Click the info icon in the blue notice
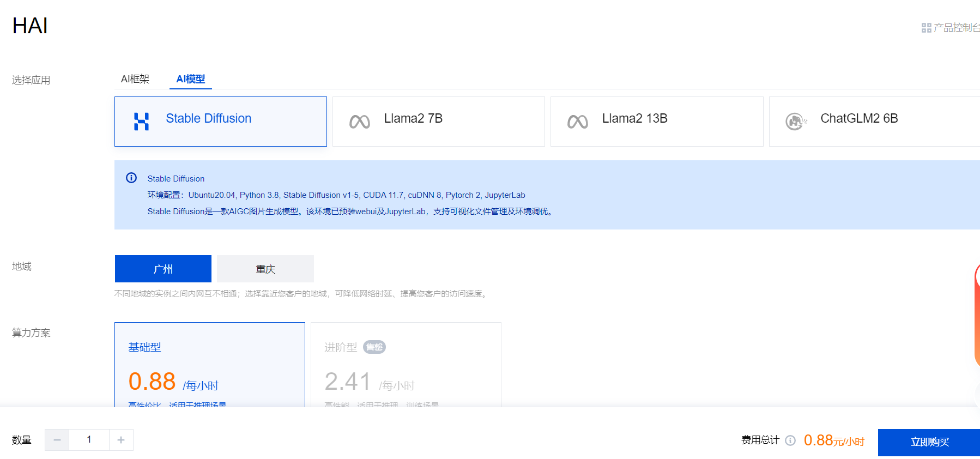Image resolution: width=980 pixels, height=459 pixels. point(131,178)
